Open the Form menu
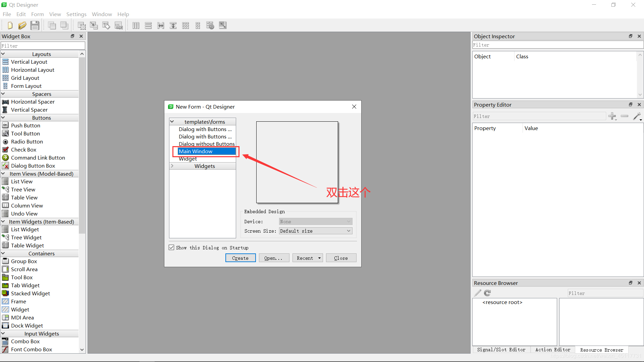644x362 pixels. point(37,14)
